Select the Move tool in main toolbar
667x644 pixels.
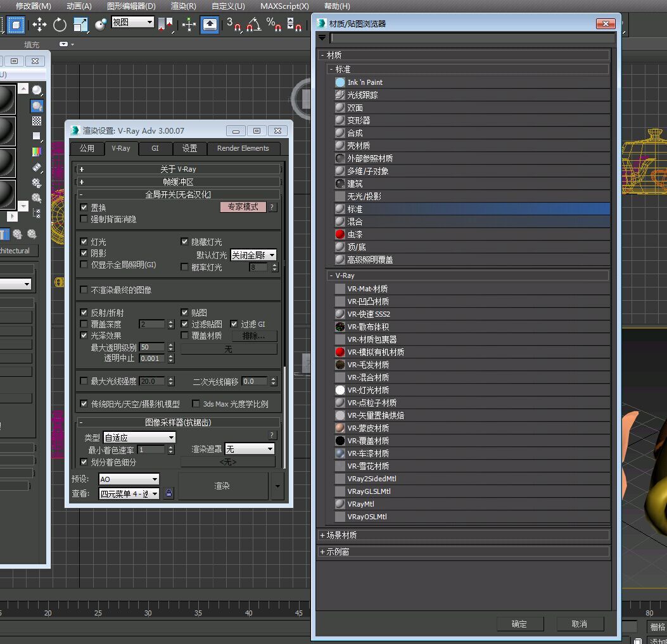click(x=39, y=25)
